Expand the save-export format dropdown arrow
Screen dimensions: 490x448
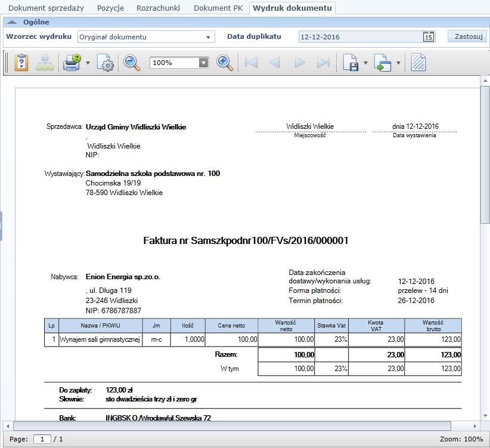[x=365, y=63]
